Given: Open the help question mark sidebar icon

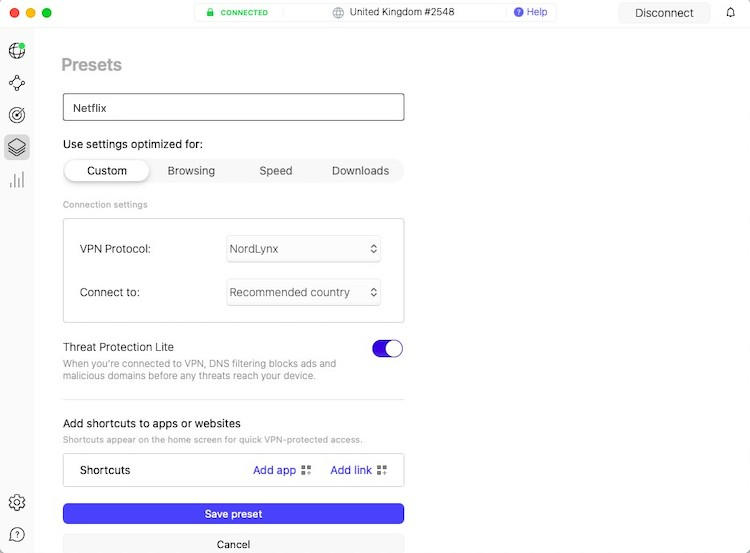Looking at the screenshot, I should click(17, 534).
